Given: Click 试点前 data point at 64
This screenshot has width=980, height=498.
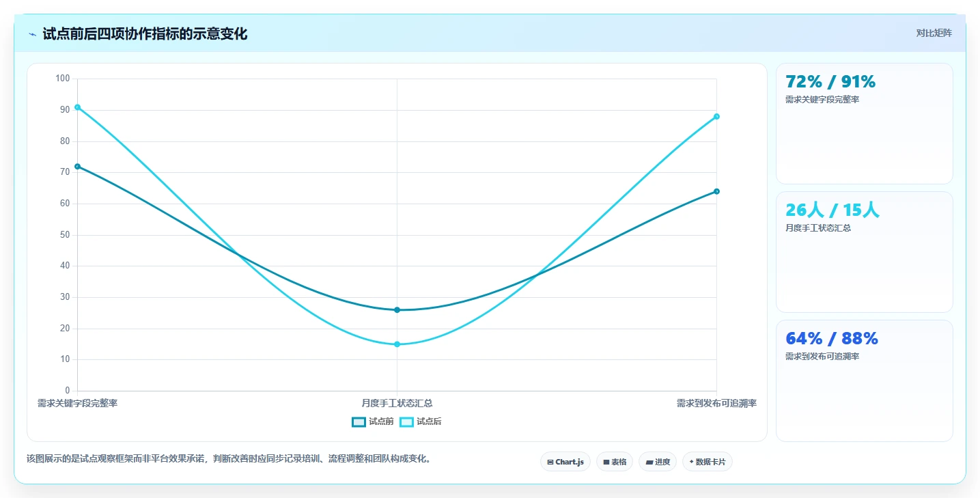Looking at the screenshot, I should coord(716,191).
